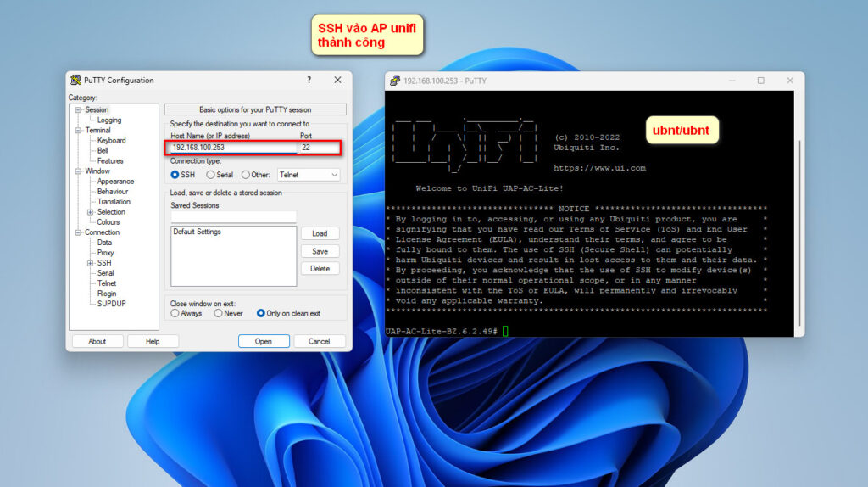Expand the SSH node in the category tree
The image size is (868, 487).
pyautogui.click(x=91, y=263)
